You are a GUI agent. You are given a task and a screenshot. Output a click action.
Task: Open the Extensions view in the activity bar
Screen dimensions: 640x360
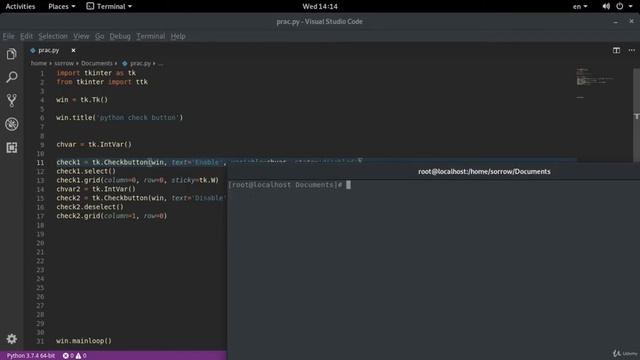pos(11,147)
